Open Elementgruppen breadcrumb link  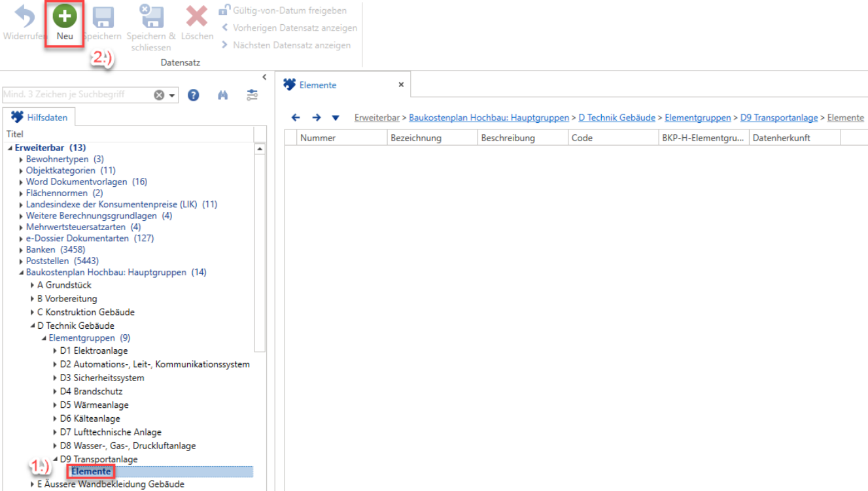point(698,118)
